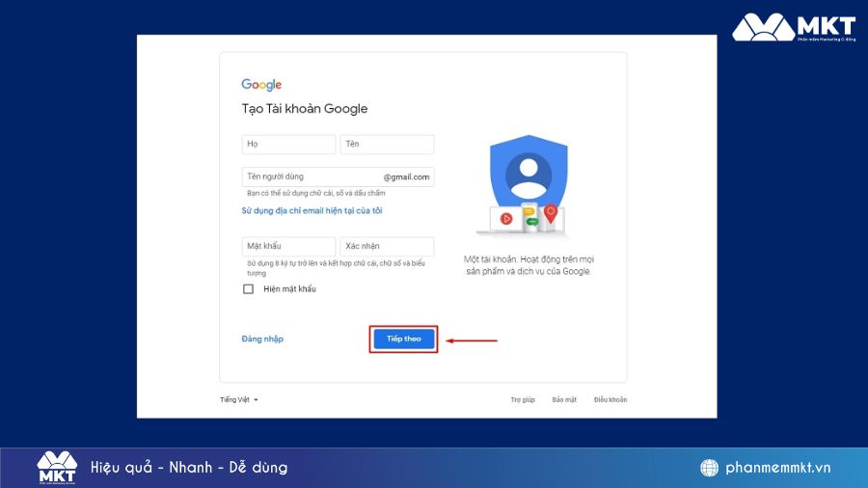
Task: Open the Đăng nhập sign-in link
Action: 262,339
